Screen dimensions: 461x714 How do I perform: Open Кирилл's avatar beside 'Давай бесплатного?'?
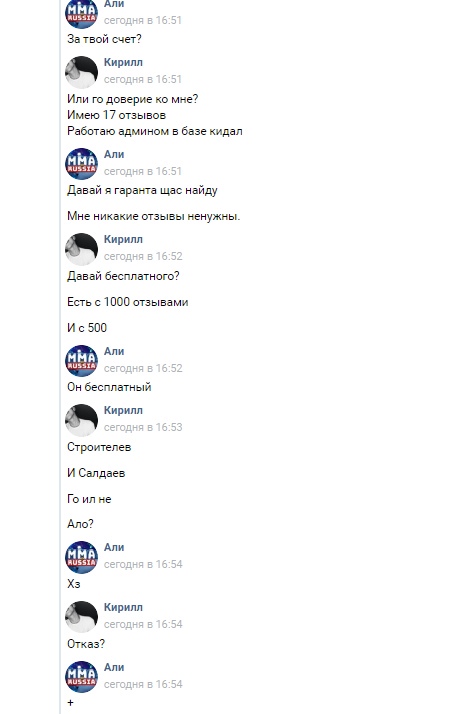[82, 249]
